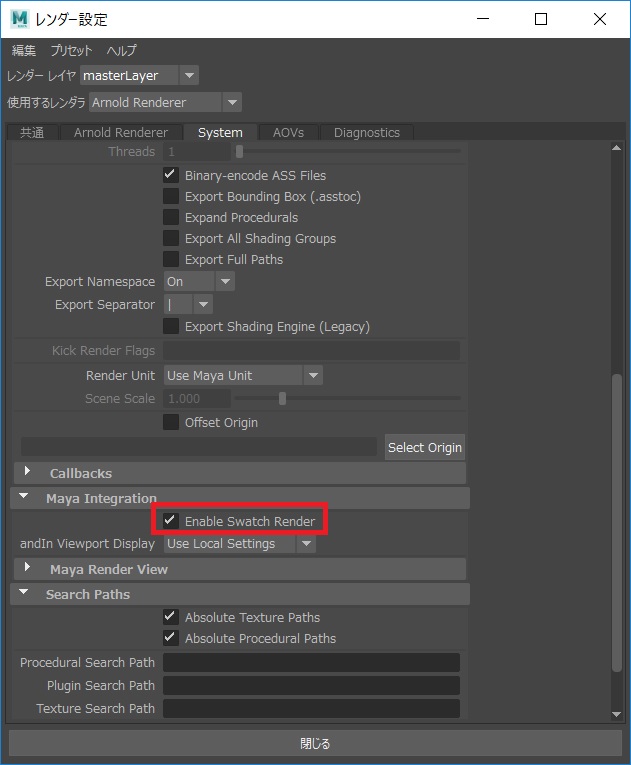Click the Export Namespace label
Viewport: 631px width, 765px height.
click(100, 282)
